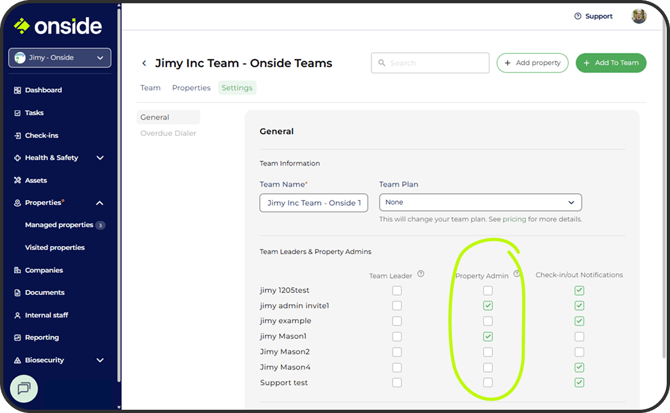The image size is (670, 413).
Task: Open Assets from the sidebar icon
Action: tap(17, 180)
